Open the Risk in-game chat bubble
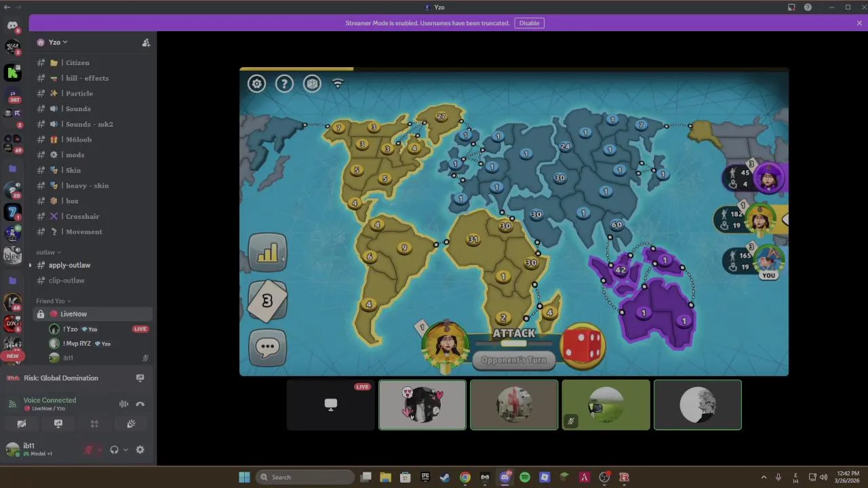This screenshot has height=488, width=868. coord(267,347)
